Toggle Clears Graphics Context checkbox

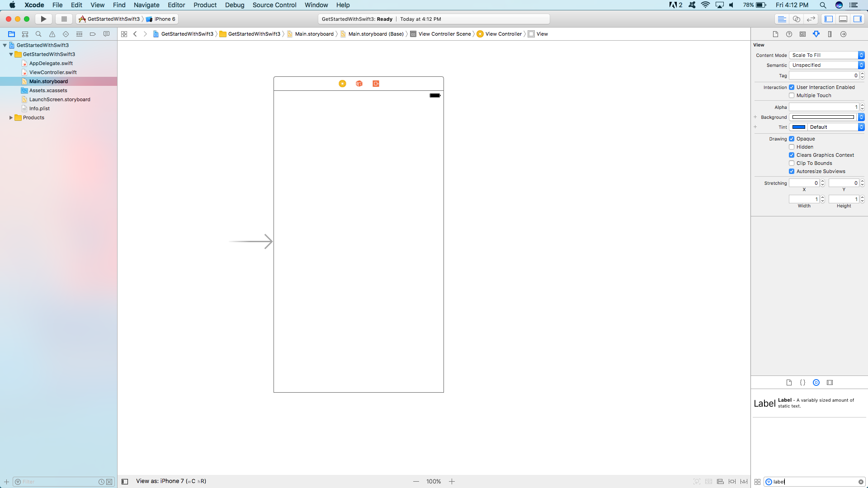coord(792,155)
